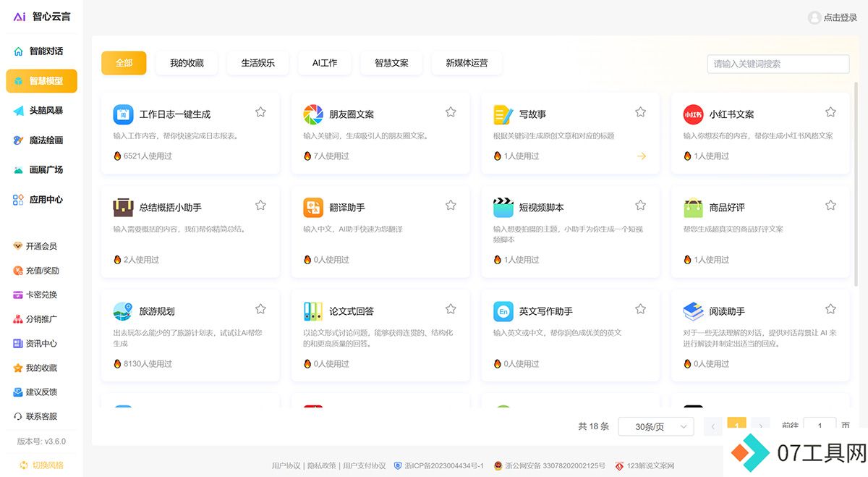Favorite 英文写作助手 with its star
Screen dimensions: 868x477
tap(640, 309)
